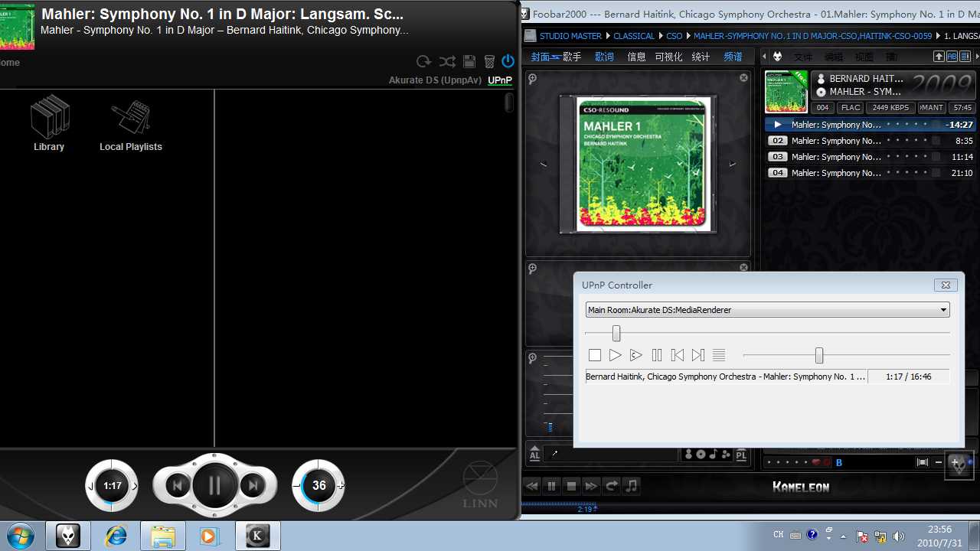This screenshot has width=980, height=551.
Task: Pause playback on Linn center control
Action: pos(214,485)
